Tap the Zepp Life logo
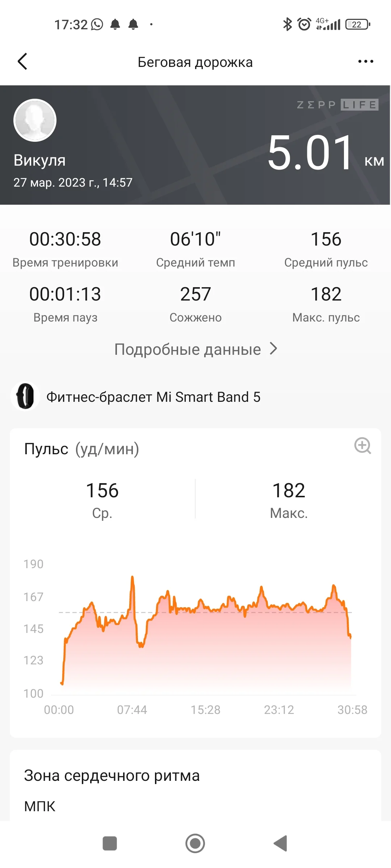Screen dimensions: 391x868 [x=337, y=105]
